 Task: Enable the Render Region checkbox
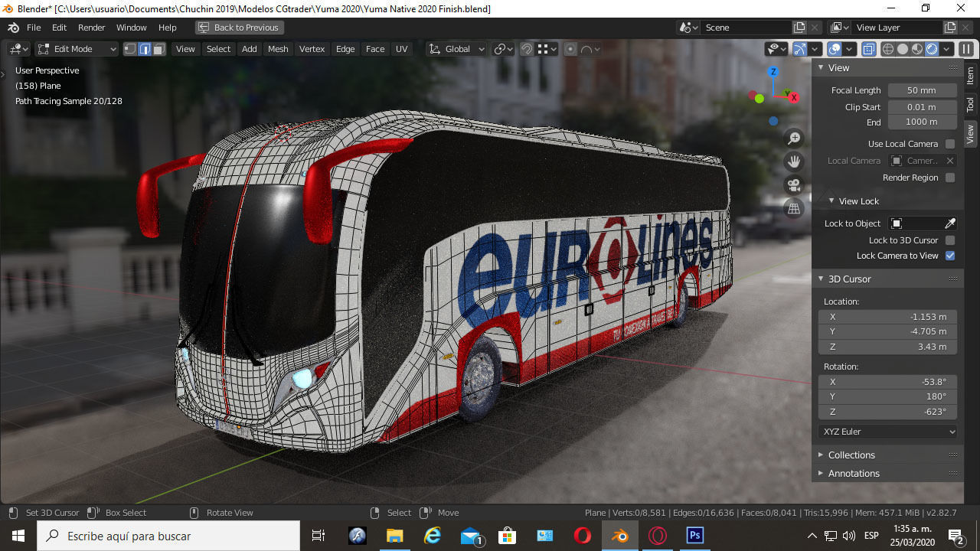point(949,178)
